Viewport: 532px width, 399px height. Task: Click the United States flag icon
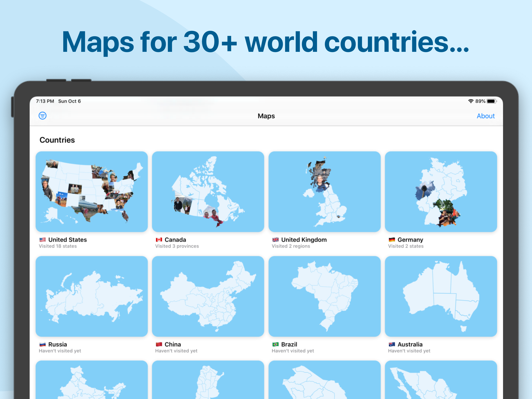pyautogui.click(x=43, y=240)
